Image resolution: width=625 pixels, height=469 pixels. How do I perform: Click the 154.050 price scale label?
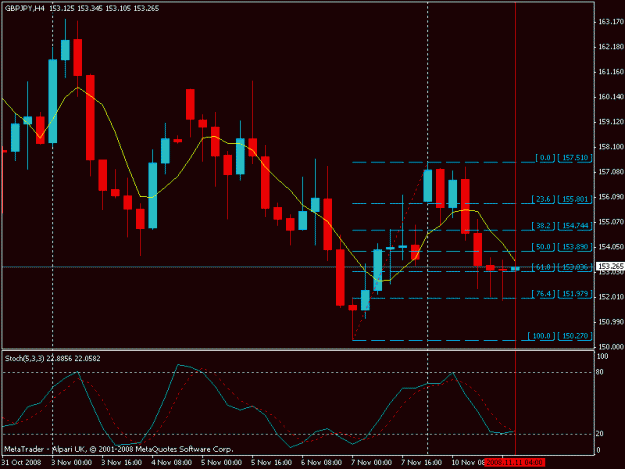(611, 247)
